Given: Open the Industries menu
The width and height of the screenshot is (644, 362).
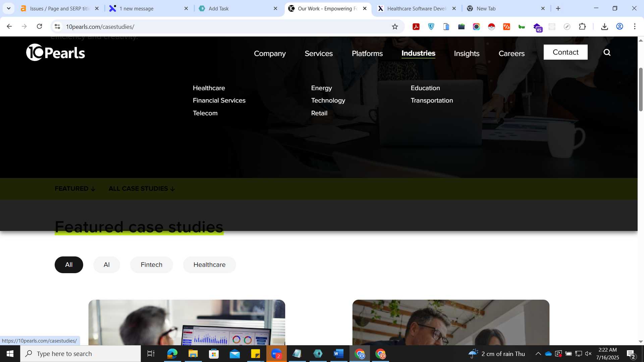Looking at the screenshot, I should point(418,53).
